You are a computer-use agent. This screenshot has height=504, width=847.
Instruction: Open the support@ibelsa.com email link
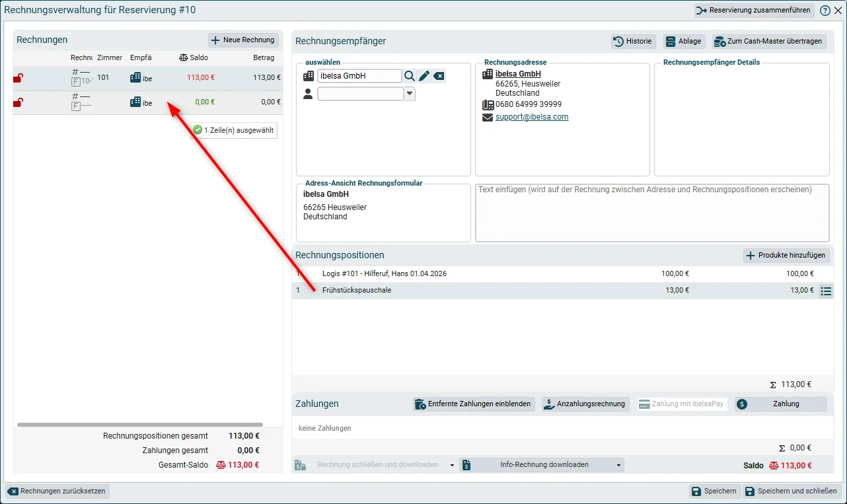(532, 117)
